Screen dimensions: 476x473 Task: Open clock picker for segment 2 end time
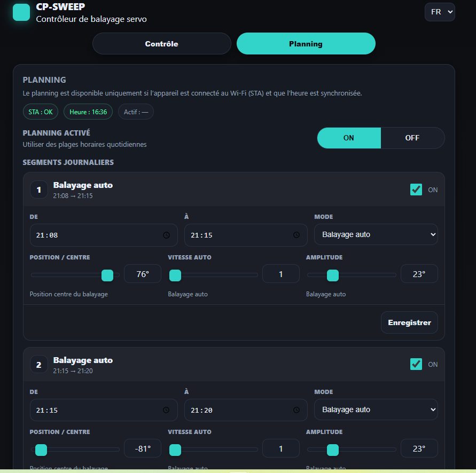point(296,409)
